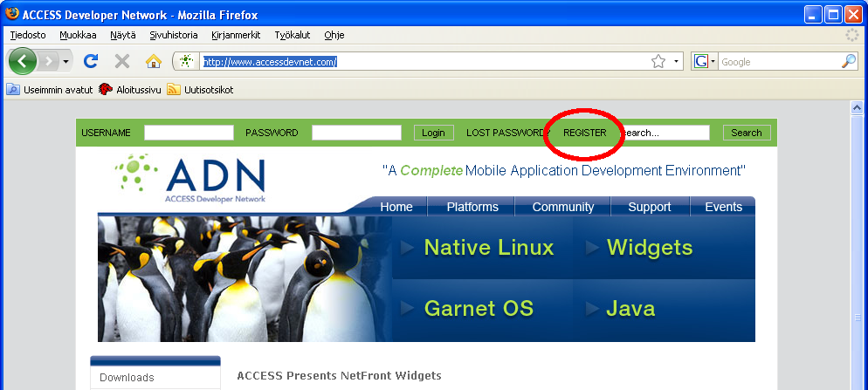Click the ADN ACCESS Developer Network logo
The height and width of the screenshot is (390, 868).
pyautogui.click(x=191, y=178)
